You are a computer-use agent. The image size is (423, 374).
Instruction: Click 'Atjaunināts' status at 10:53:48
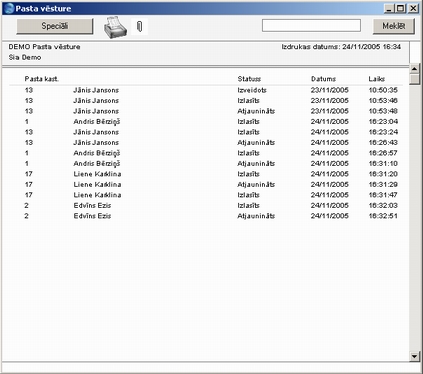click(256, 111)
